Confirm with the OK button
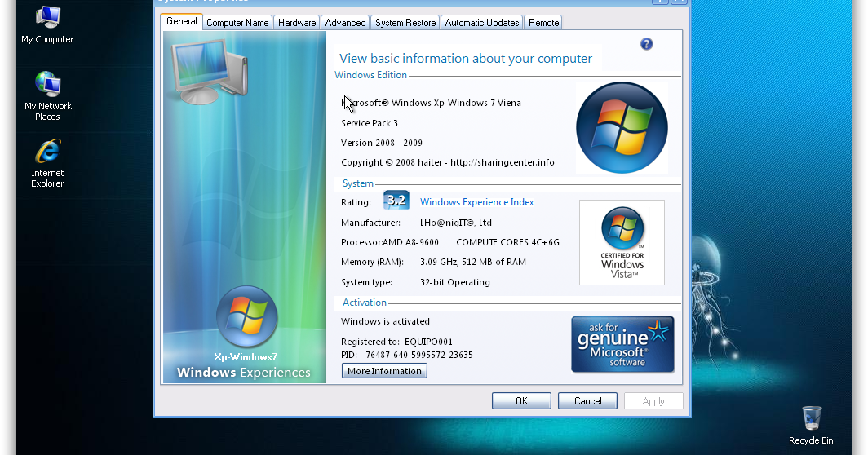 [x=521, y=400]
